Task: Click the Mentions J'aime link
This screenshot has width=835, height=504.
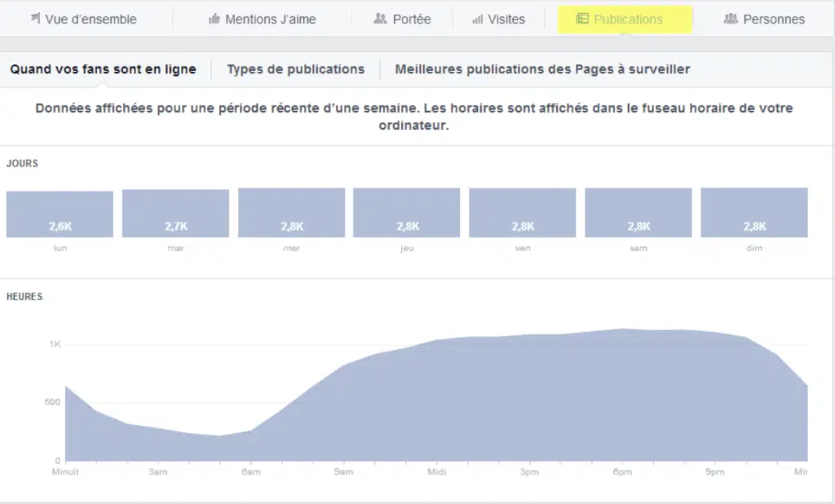Action: click(261, 19)
